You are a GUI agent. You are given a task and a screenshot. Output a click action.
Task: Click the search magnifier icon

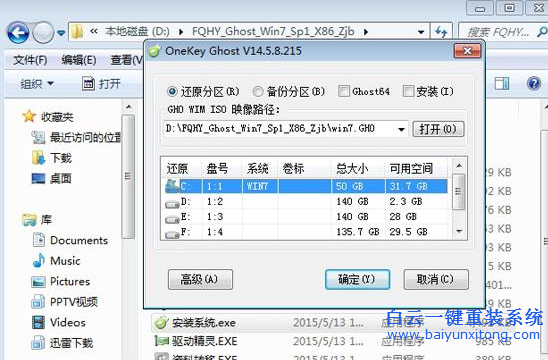pyautogui.click(x=542, y=32)
